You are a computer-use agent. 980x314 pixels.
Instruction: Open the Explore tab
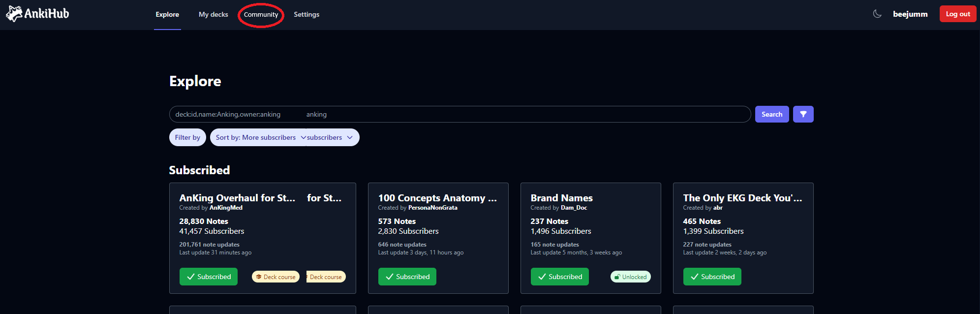click(x=167, y=14)
